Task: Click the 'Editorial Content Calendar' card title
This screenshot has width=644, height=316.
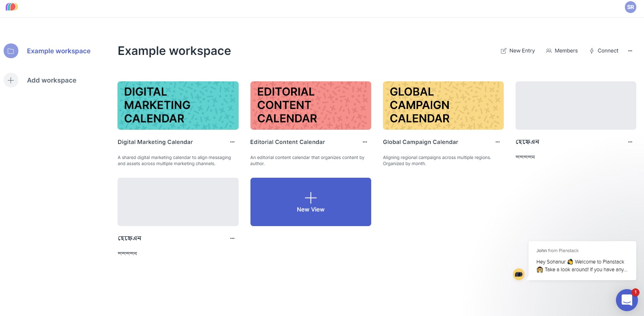Action: [x=287, y=142]
